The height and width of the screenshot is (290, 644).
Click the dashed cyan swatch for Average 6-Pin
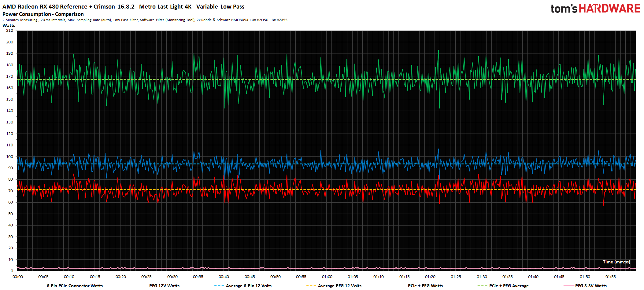coord(219,286)
